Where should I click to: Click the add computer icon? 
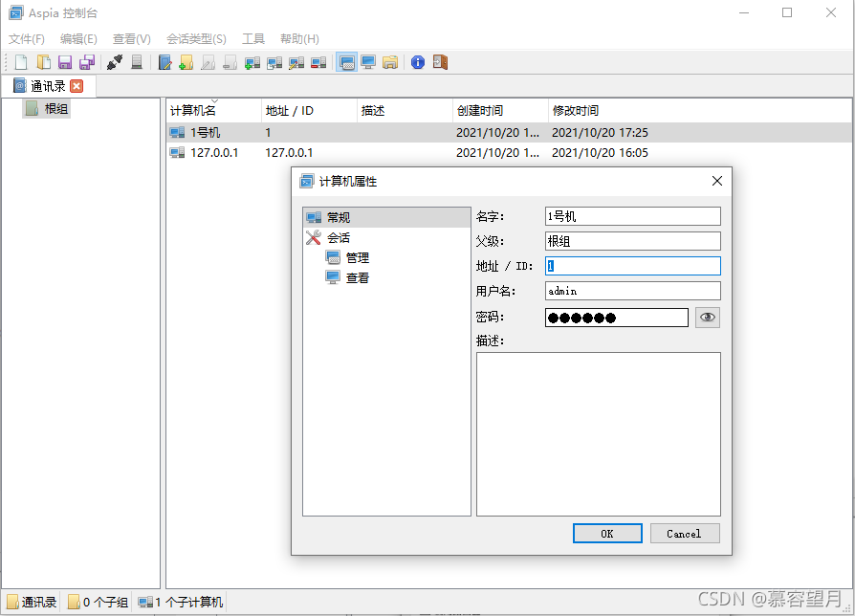[252, 63]
